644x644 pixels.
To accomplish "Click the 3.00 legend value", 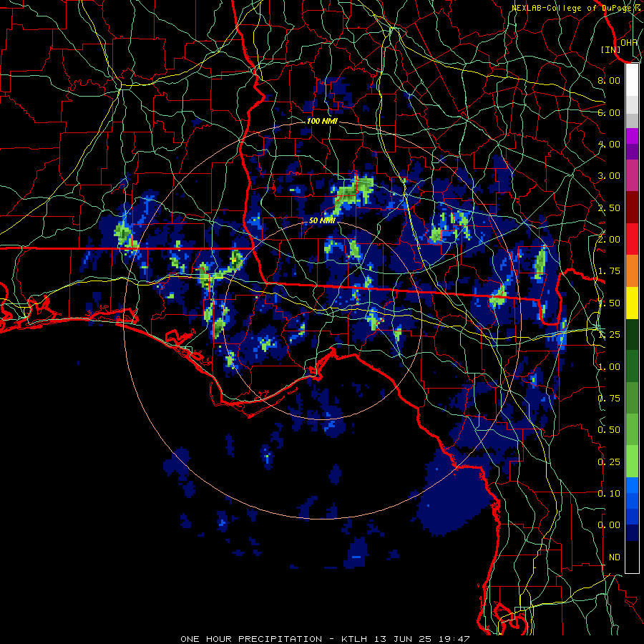I will tap(609, 176).
